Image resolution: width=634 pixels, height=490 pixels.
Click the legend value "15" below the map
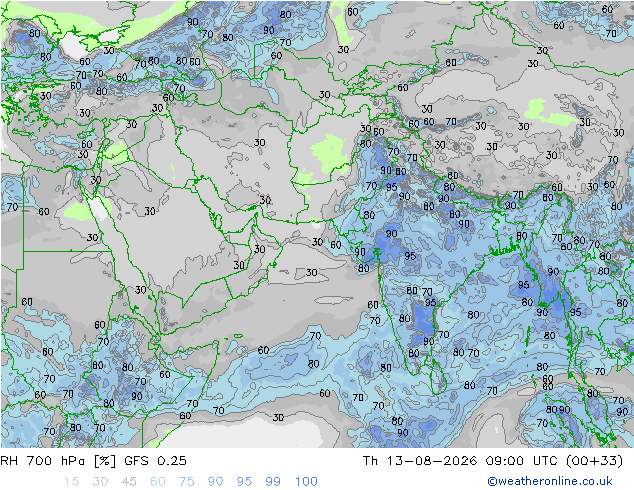tap(71, 482)
